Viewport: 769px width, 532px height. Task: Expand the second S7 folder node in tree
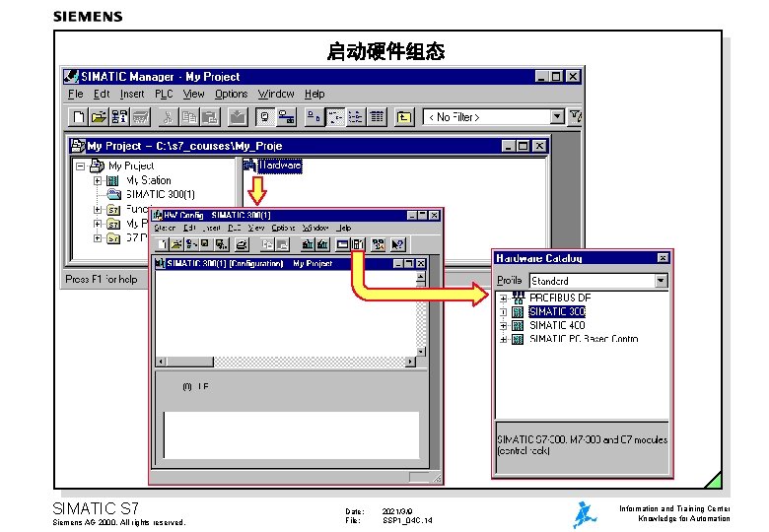pyautogui.click(x=98, y=224)
